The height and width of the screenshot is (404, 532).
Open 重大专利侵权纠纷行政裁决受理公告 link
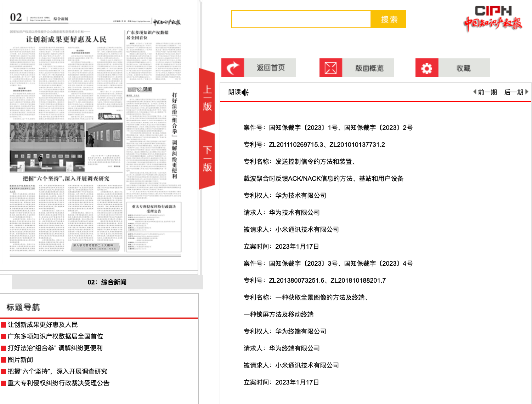click(x=58, y=383)
